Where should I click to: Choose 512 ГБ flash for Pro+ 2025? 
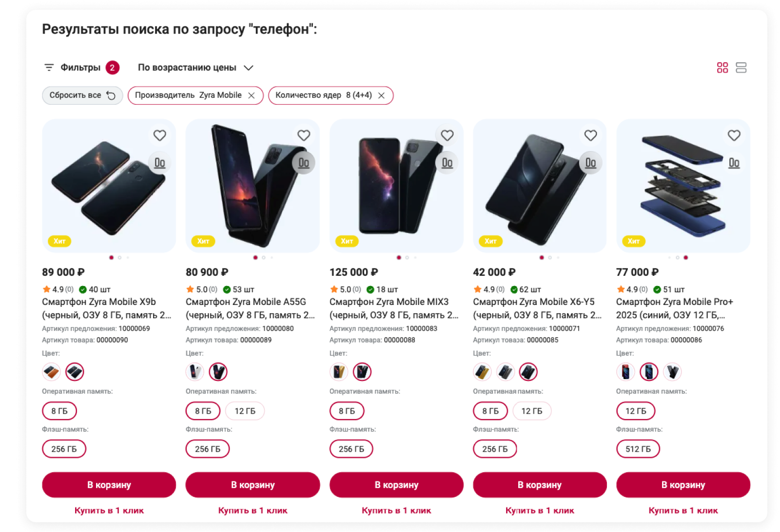click(638, 449)
